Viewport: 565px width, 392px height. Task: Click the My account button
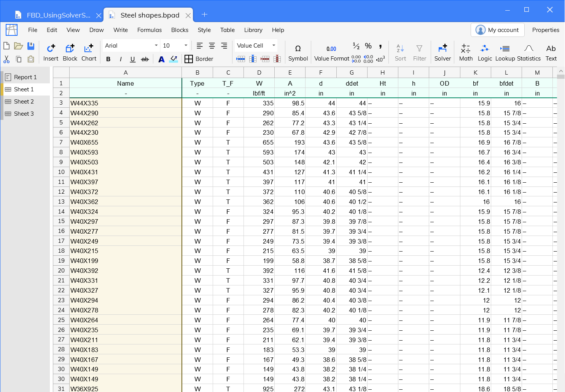point(497,30)
